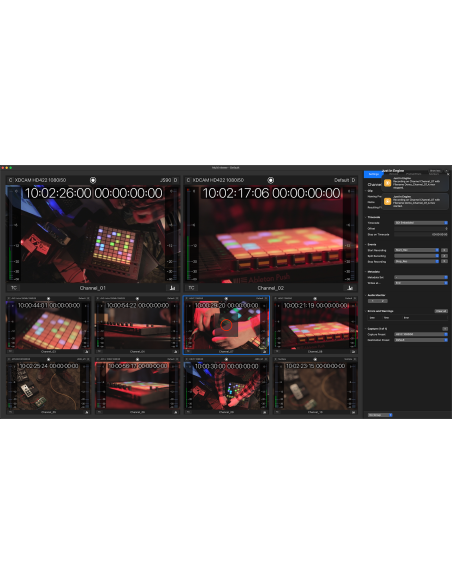Open Channel_01 audio levels icon
Screen dimensions: 452x584
(x=172, y=288)
